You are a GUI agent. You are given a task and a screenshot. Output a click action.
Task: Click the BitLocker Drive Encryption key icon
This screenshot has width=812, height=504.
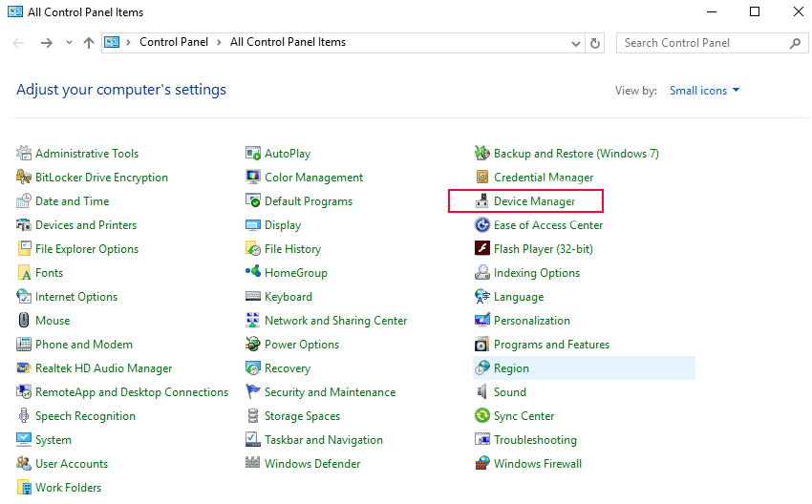24,177
